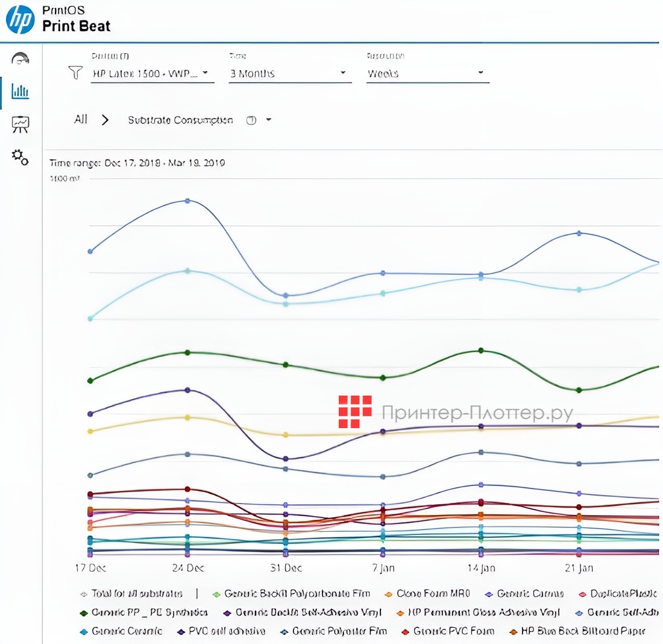This screenshot has width=663, height=644.
Task: Open the HP Latex 1500 printer dropdown
Action: pos(152,74)
